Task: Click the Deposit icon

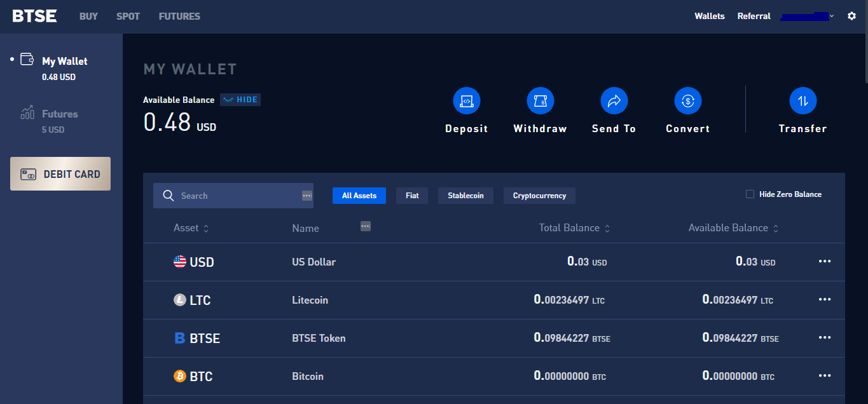Action: (466, 101)
